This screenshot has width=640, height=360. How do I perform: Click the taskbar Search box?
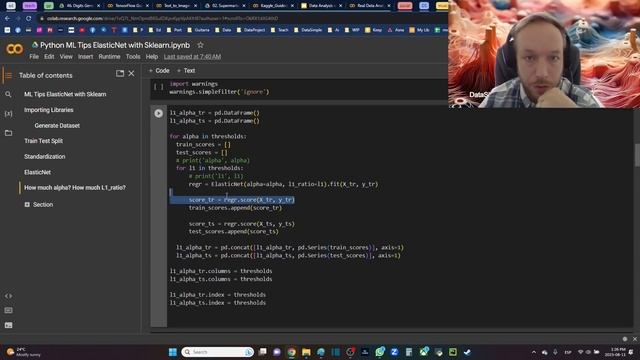tap(218, 352)
